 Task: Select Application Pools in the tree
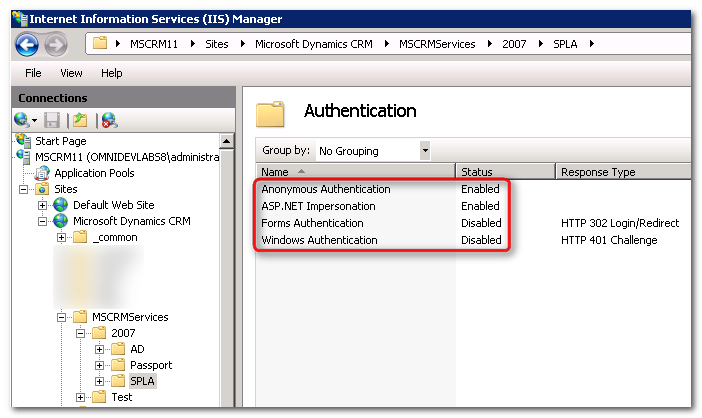click(94, 173)
